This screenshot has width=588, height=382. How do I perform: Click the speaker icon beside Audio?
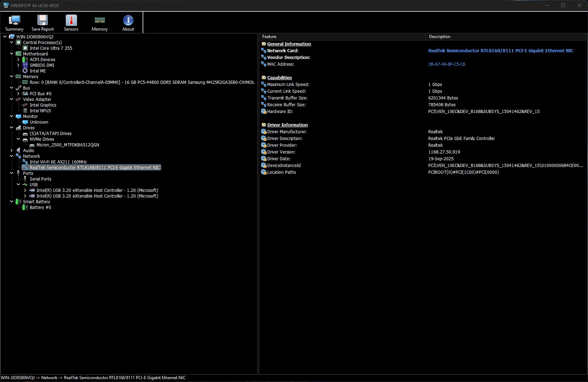[18, 151]
